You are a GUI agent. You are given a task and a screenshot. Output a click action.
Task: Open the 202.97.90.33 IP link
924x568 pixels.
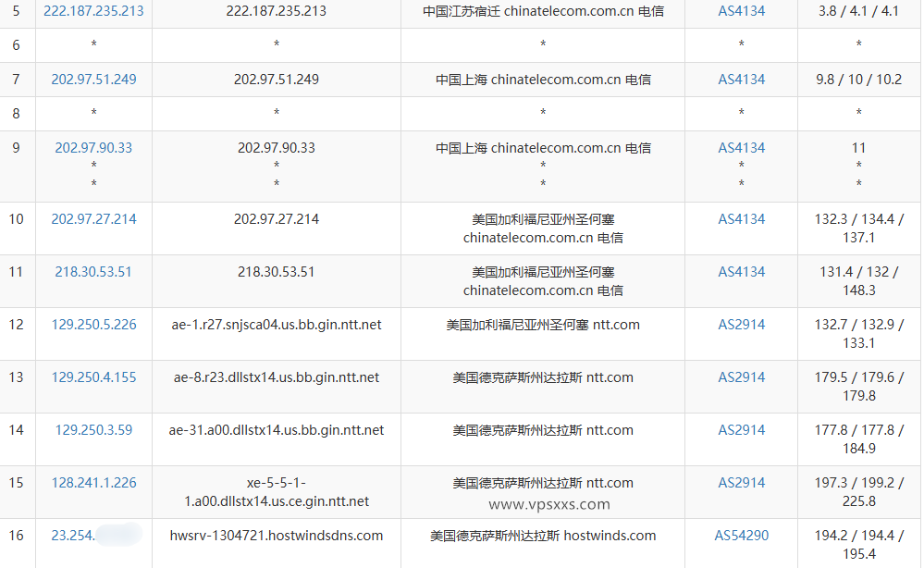(92, 147)
